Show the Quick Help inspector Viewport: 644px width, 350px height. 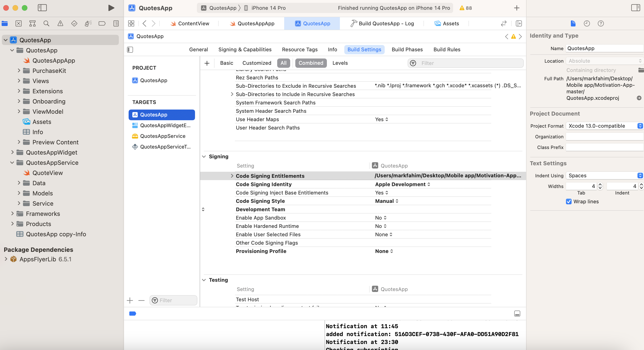[601, 23]
